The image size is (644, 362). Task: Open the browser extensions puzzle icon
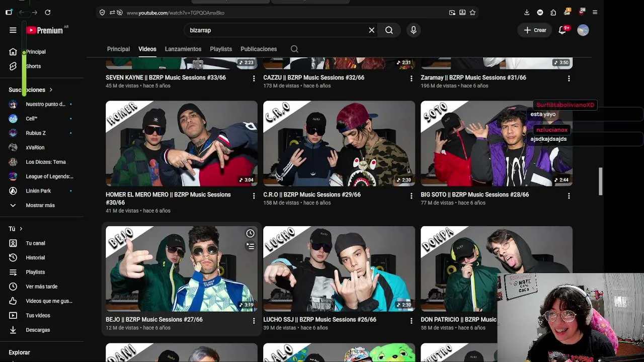(x=553, y=13)
